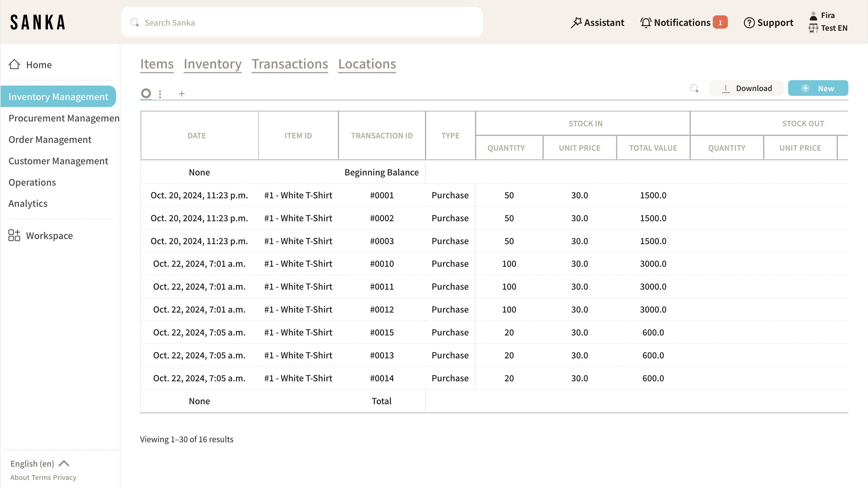Click the notification count badge
The width and height of the screenshot is (868, 488).
(720, 23)
